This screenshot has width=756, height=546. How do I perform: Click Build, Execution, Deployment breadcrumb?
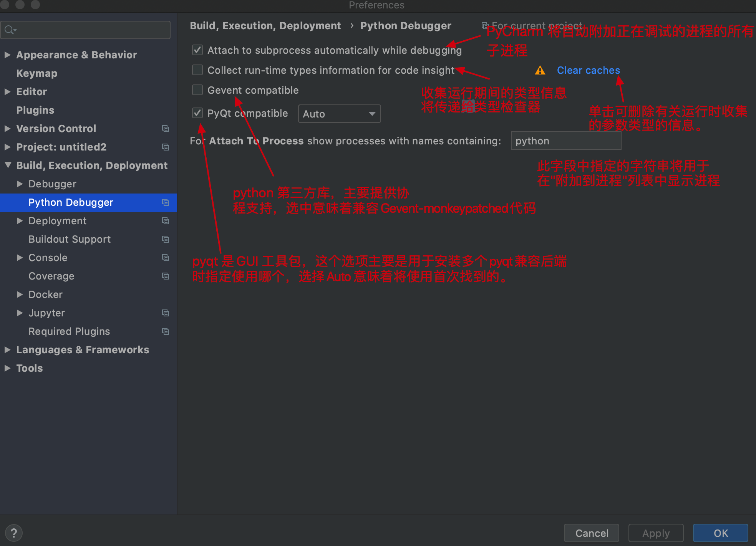(x=265, y=26)
